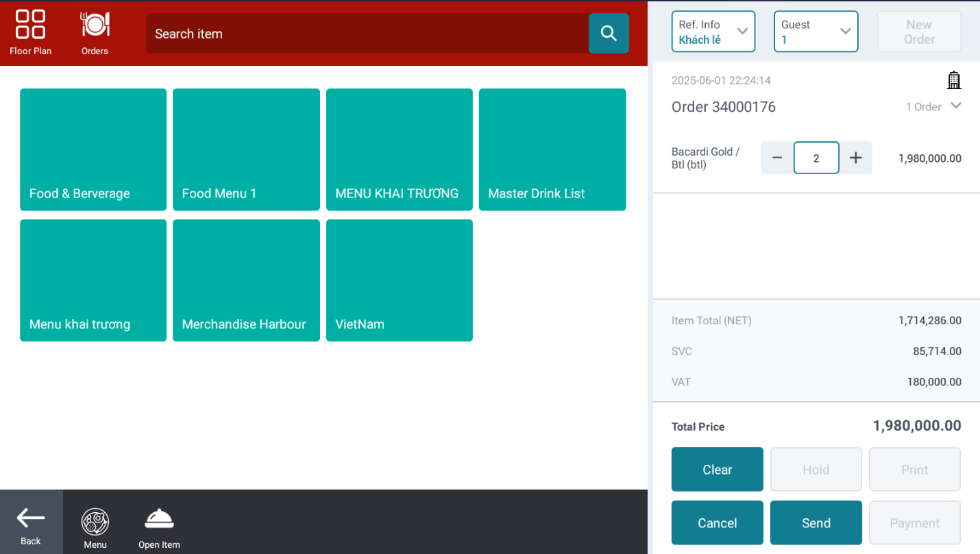Open the Merchandise Harbour category tile

[x=246, y=280]
